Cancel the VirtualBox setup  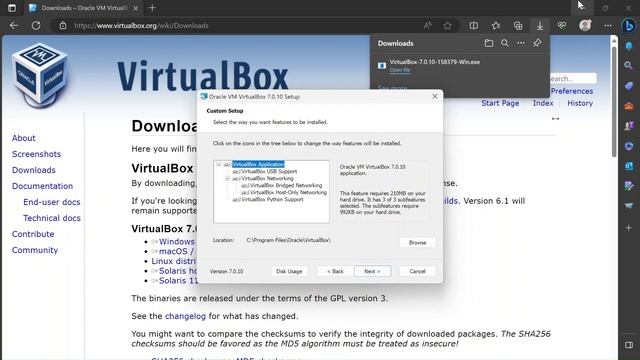tap(417, 271)
